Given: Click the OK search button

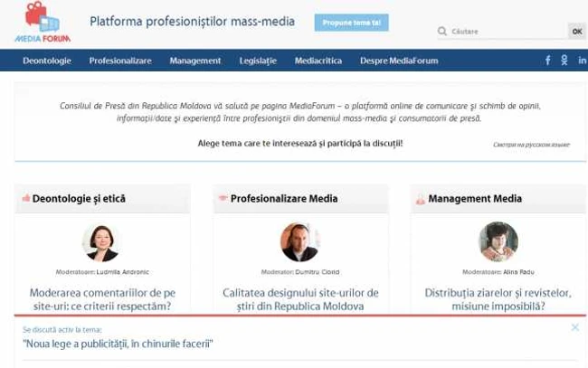Looking at the screenshot, I should pos(577,32).
